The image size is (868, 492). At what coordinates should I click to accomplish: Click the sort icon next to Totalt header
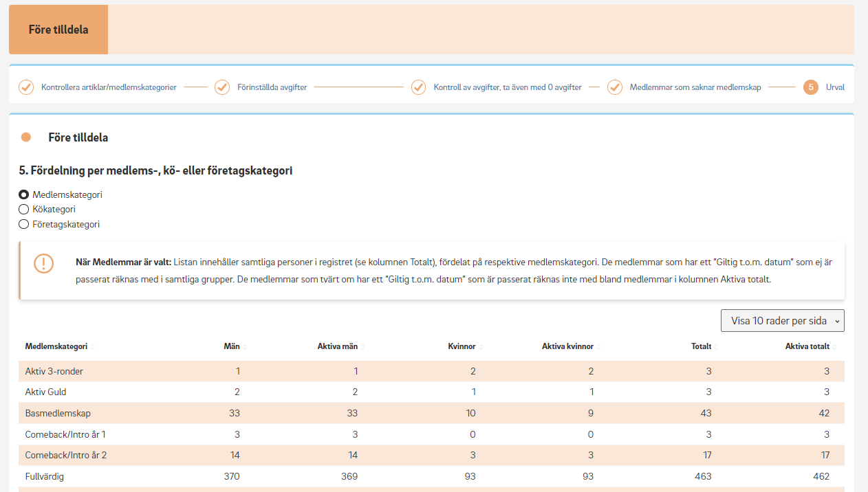[x=717, y=346]
